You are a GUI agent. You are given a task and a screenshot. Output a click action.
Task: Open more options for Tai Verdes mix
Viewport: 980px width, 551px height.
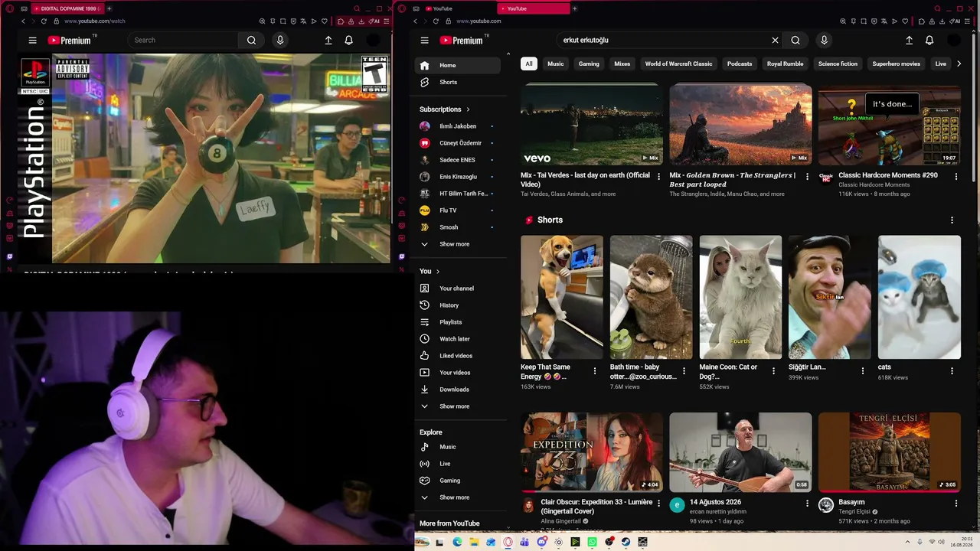point(658,176)
